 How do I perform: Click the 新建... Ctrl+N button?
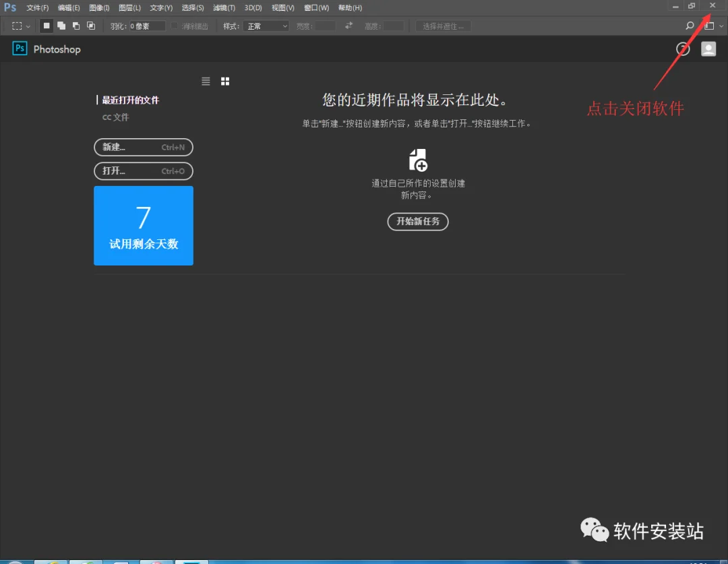click(x=144, y=147)
